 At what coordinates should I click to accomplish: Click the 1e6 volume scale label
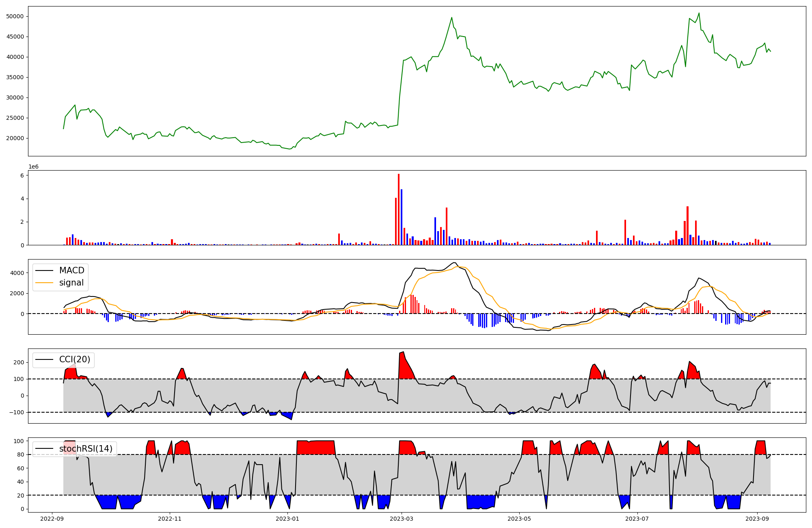(x=33, y=167)
